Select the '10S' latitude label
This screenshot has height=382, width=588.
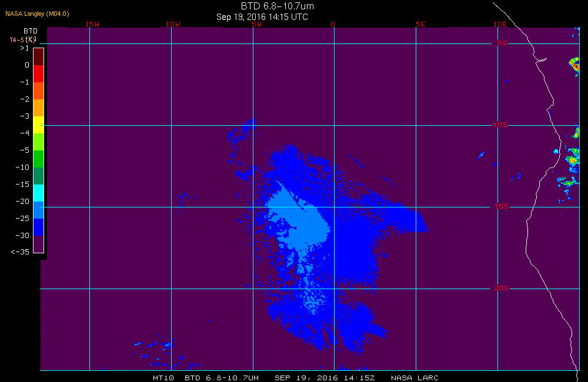[500, 125]
